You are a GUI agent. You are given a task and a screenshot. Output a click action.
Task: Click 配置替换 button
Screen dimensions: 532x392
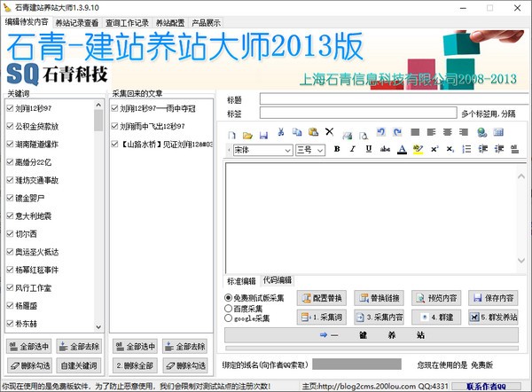tap(322, 298)
